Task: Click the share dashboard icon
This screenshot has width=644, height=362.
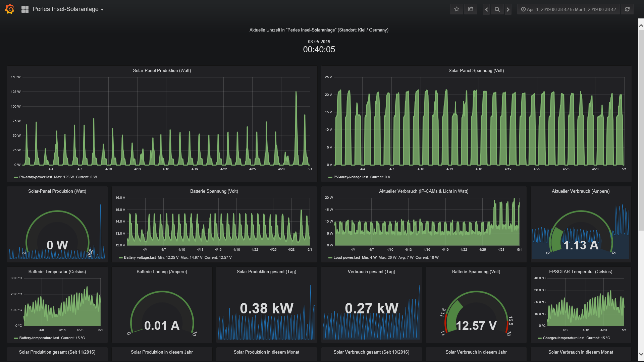Action: click(471, 9)
